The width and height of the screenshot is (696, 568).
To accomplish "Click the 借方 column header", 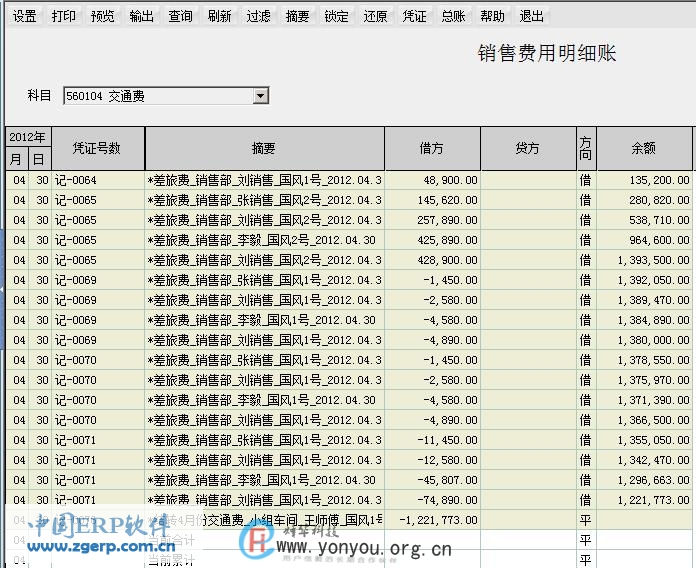I will [x=432, y=148].
